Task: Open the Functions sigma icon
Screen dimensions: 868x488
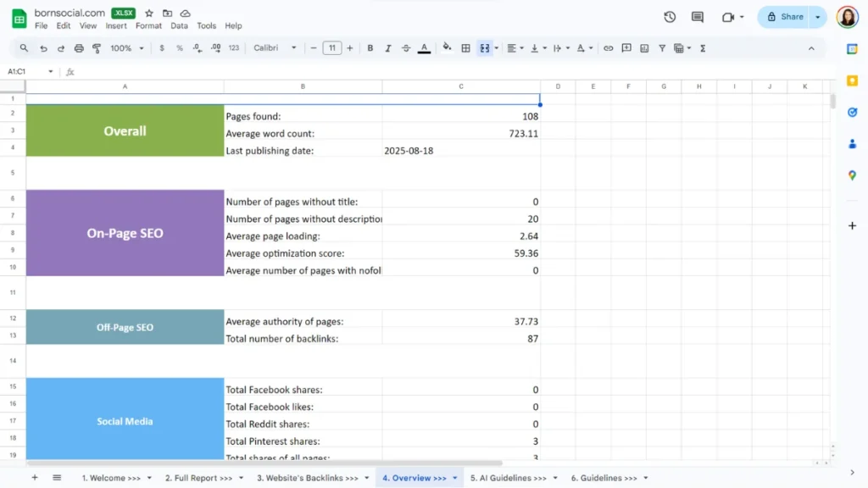Action: tap(703, 48)
